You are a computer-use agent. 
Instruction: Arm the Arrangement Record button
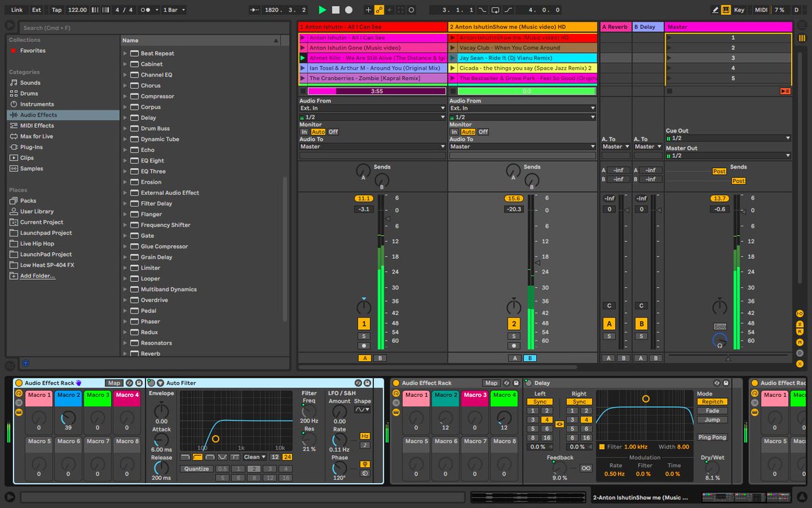point(348,10)
